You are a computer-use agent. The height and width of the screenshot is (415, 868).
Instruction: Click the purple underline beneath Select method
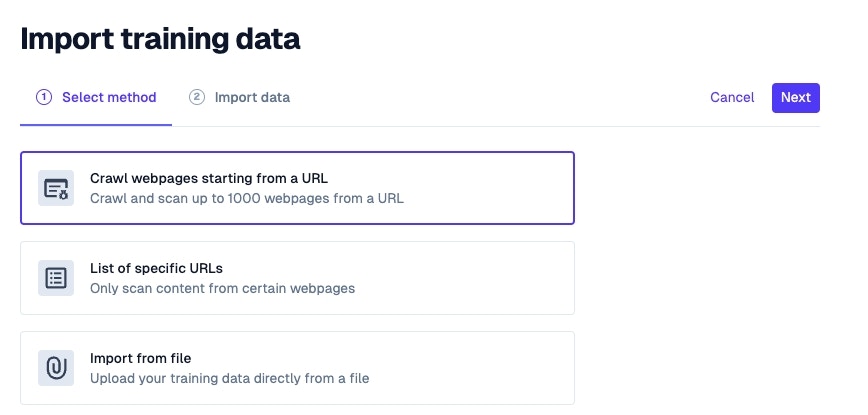tap(96, 125)
